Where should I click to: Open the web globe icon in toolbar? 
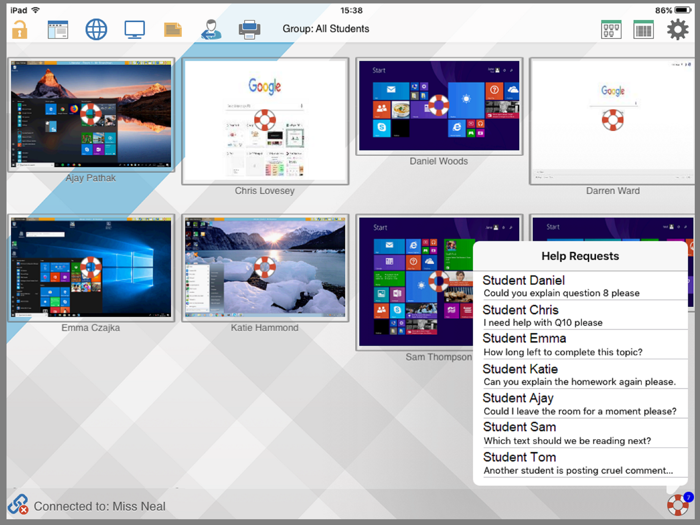click(96, 30)
